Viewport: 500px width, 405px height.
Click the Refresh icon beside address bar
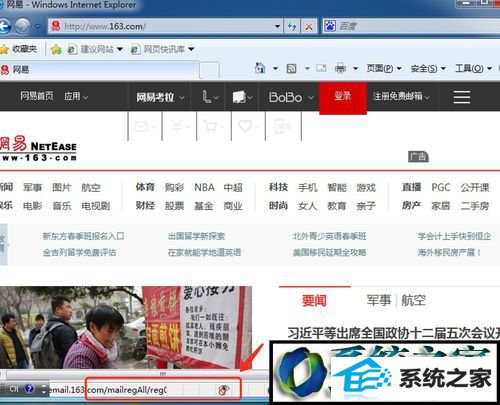(x=292, y=26)
